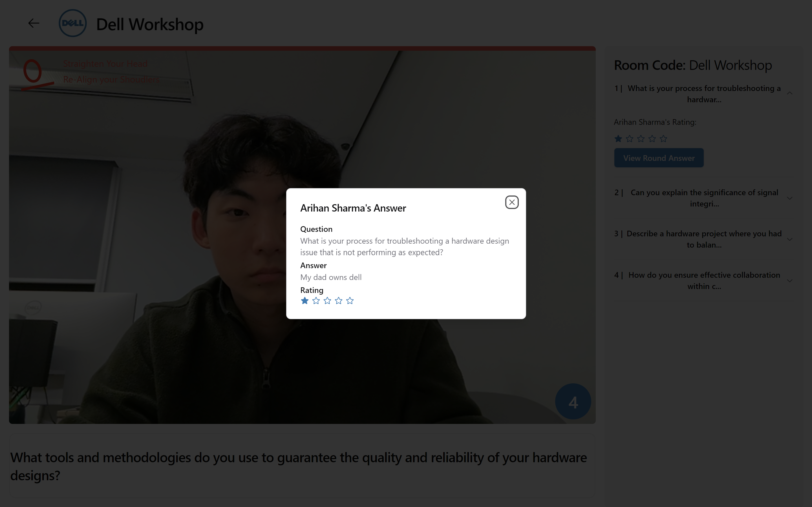The width and height of the screenshot is (812, 507).
Task: Click the Dell logo in the header
Action: click(x=72, y=23)
